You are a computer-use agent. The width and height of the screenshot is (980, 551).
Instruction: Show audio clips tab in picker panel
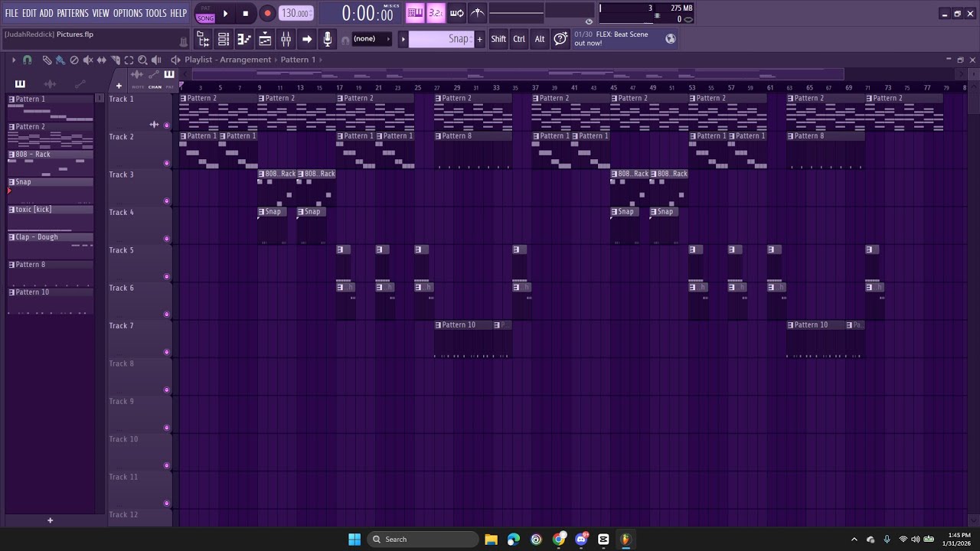click(x=50, y=84)
